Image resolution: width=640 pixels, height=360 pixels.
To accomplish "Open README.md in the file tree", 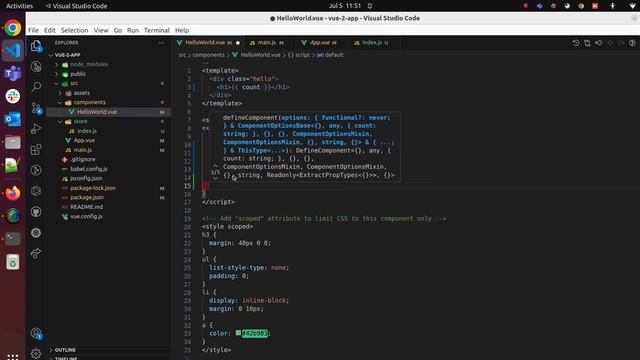I will [108, 207].
